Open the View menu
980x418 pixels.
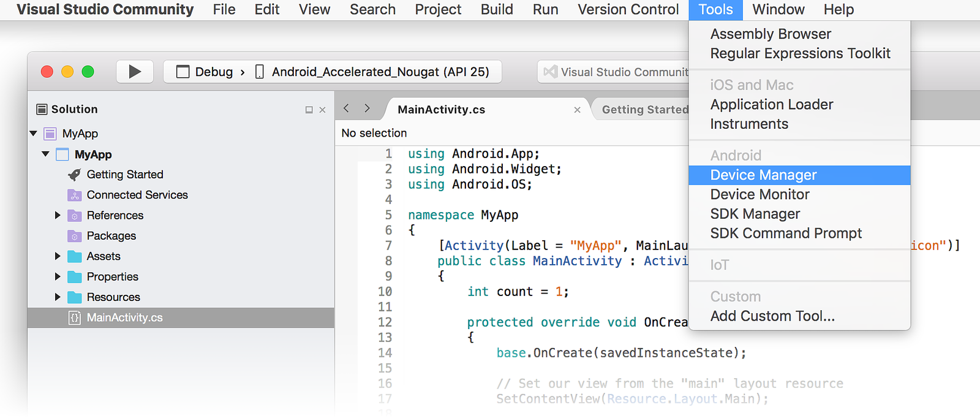click(315, 10)
